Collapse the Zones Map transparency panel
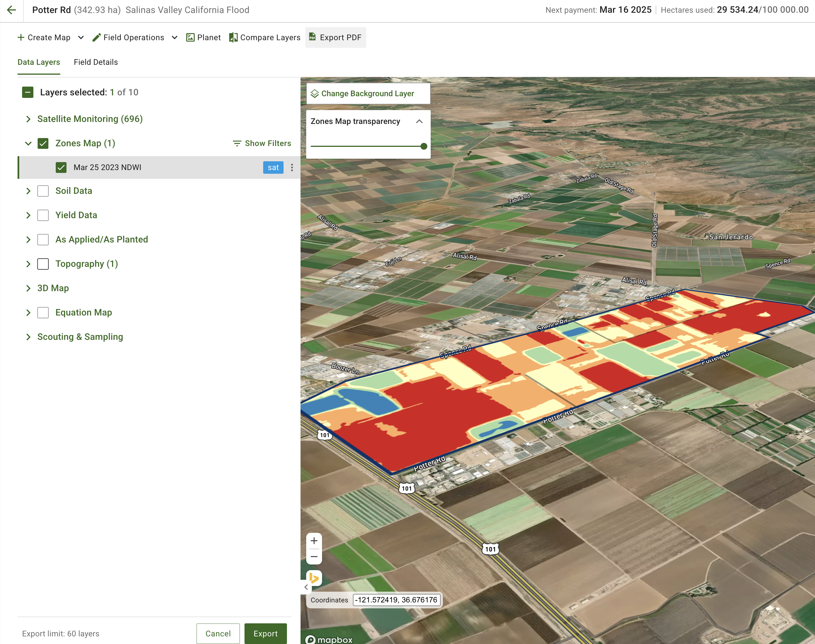The width and height of the screenshot is (815, 644). tap(419, 121)
